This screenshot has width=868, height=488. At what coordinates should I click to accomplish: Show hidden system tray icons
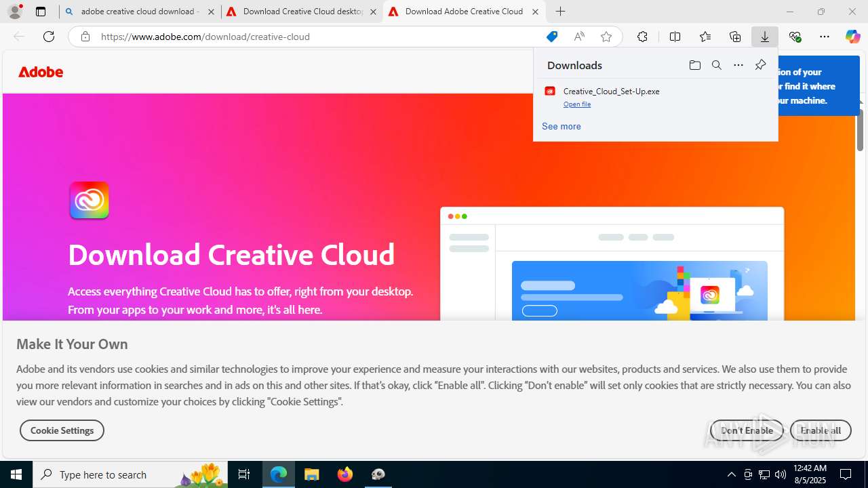coord(731,474)
